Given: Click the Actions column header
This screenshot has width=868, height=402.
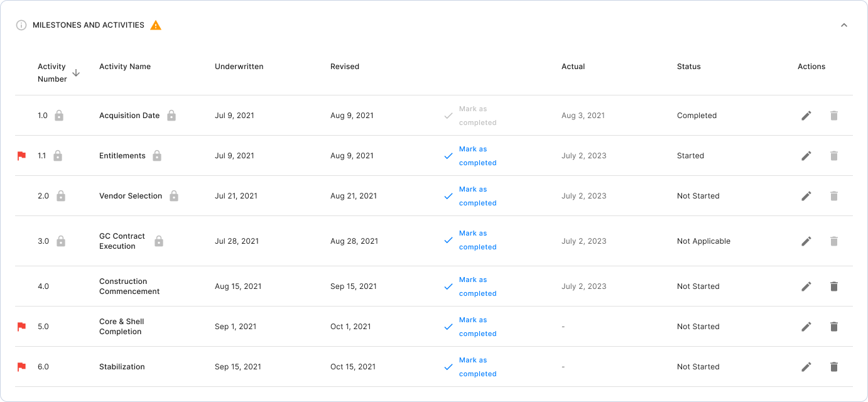Looking at the screenshot, I should point(811,67).
